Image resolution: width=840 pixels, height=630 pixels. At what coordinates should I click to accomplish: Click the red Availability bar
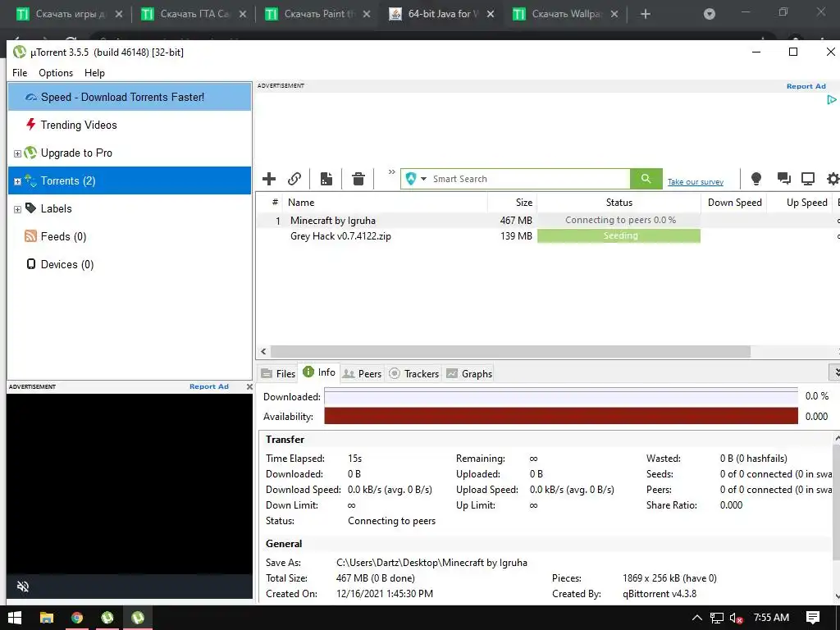(x=561, y=416)
